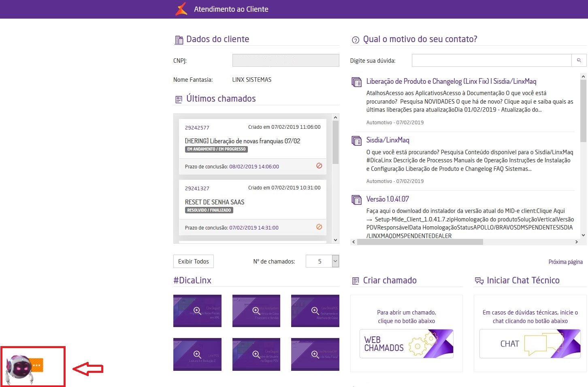
Task: Open the RESET DE SENHA SAAS ticket
Action: tap(215, 202)
